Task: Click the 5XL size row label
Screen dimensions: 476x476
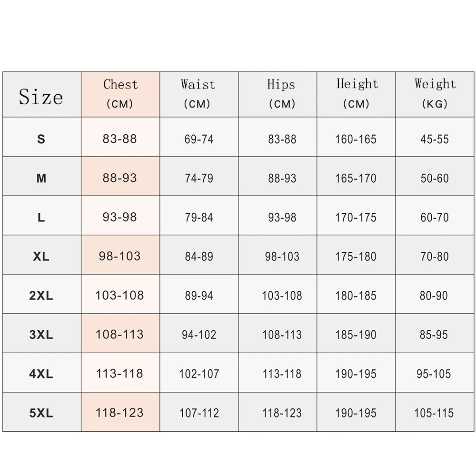Action: pyautogui.click(x=41, y=413)
